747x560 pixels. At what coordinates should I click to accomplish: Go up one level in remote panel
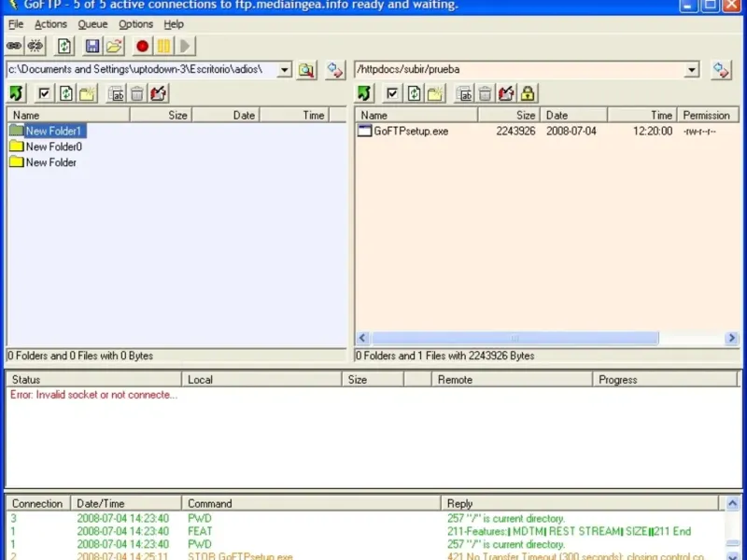point(365,93)
